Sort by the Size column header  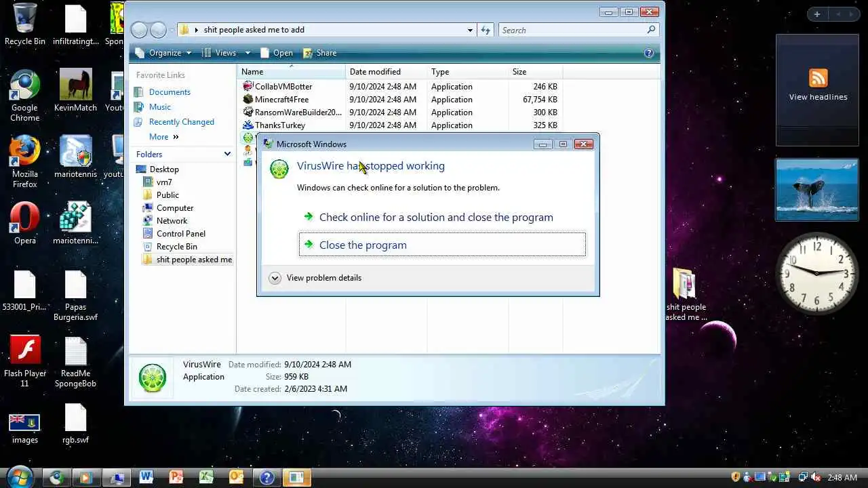[x=536, y=72]
